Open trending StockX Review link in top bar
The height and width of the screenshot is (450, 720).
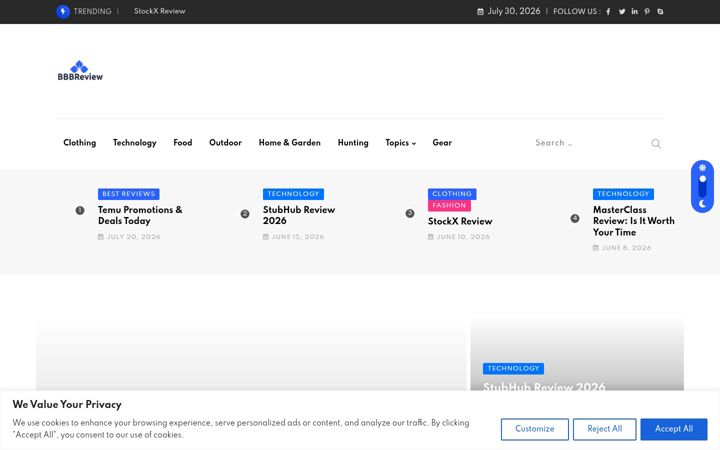point(159,11)
